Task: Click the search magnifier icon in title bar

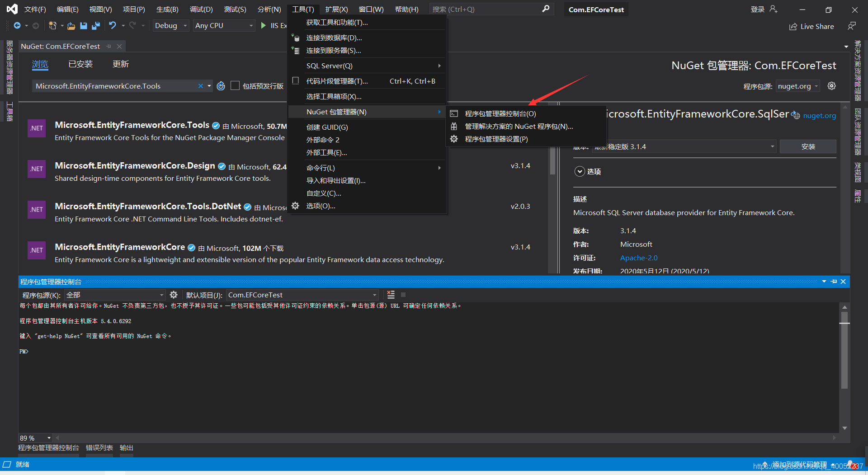Action: click(546, 9)
